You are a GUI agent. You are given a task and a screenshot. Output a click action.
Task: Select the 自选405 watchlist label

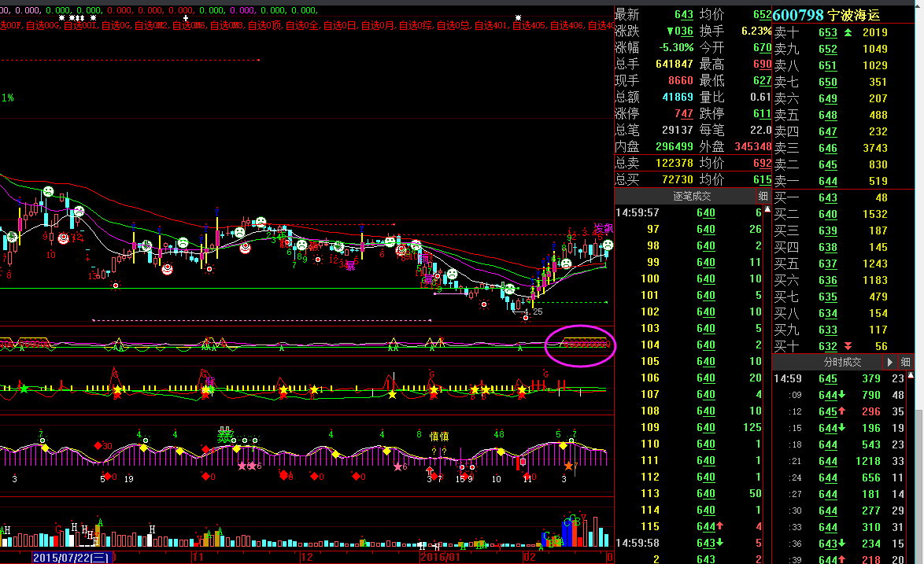point(530,26)
